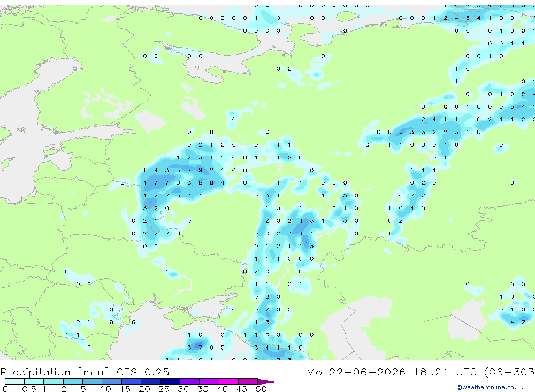Pick the legend swatch between 45 and 50
Screen dimensions: 535x392
[x=248, y=381]
